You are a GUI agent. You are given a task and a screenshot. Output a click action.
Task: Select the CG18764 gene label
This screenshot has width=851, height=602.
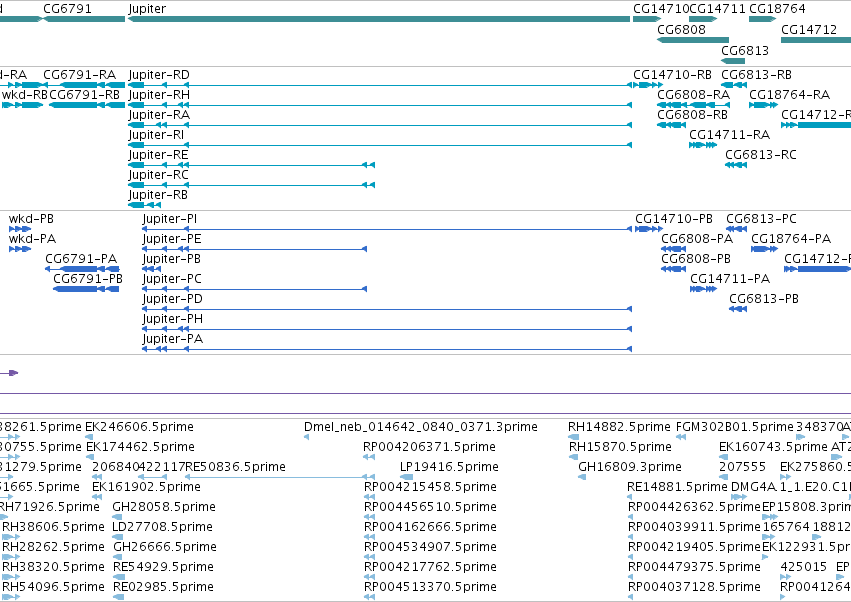coord(777,9)
